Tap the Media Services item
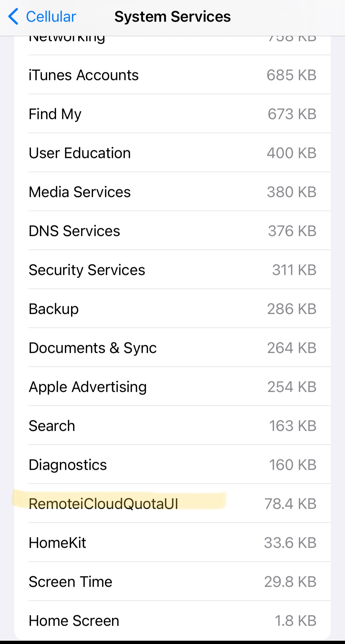The image size is (345, 644). tap(172, 192)
